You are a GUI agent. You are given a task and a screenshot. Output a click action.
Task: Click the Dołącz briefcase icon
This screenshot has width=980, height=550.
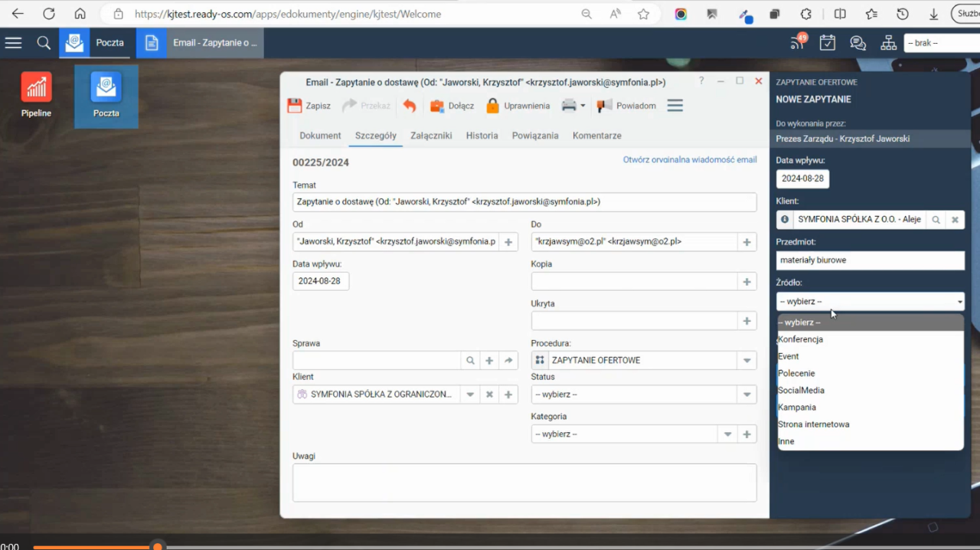click(437, 106)
